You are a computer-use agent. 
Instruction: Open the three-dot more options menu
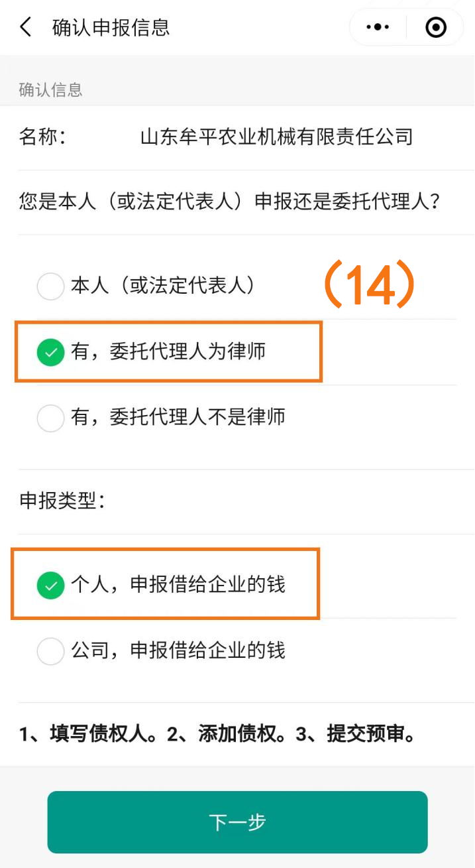click(x=378, y=27)
